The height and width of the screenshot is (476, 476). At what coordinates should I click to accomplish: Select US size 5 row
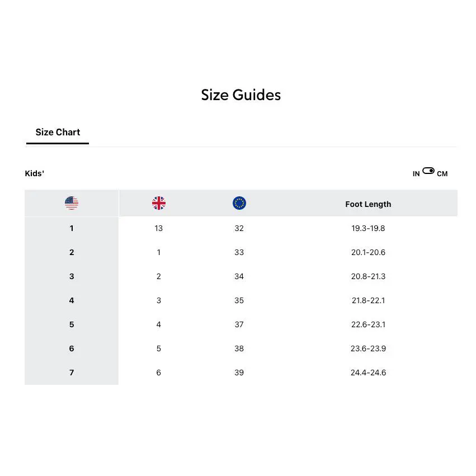(241, 324)
